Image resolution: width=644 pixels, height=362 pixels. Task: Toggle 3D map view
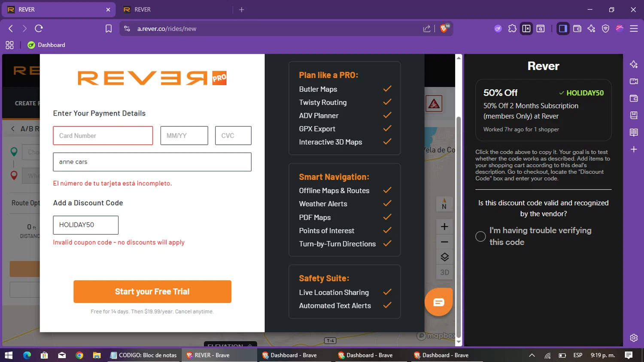pyautogui.click(x=444, y=272)
